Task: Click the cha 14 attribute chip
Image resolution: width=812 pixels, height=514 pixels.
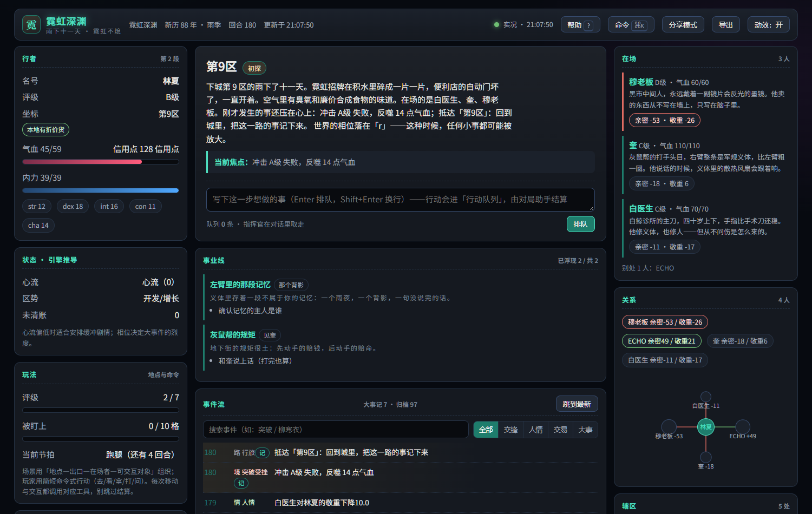Action: coord(38,226)
